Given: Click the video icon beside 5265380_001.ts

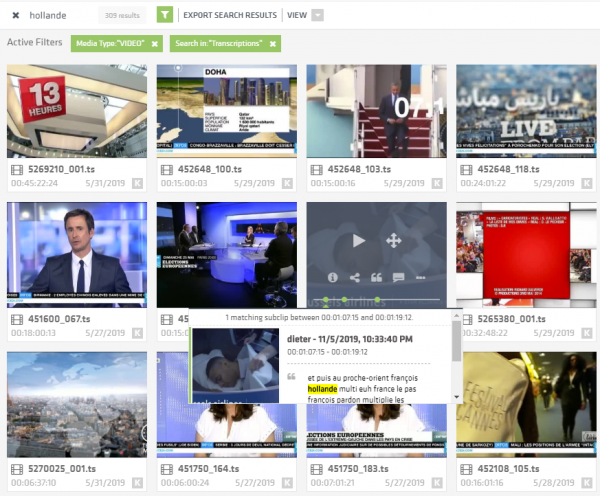Looking at the screenshot, I should pos(467,319).
